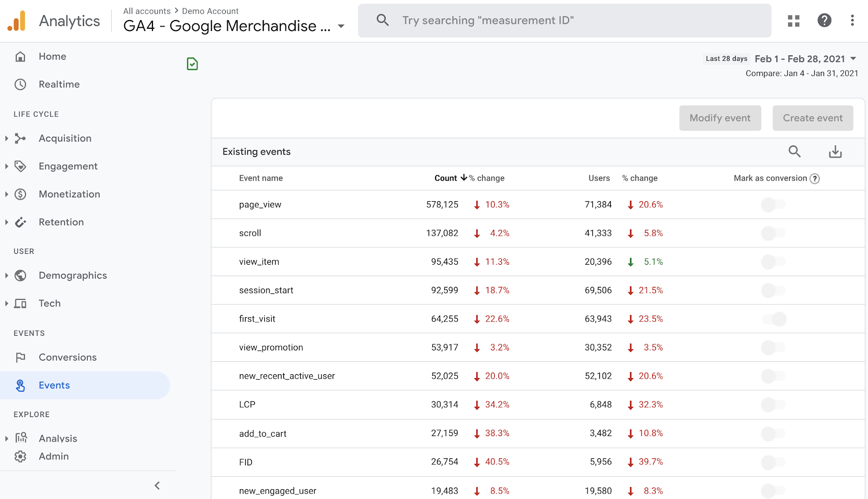
Task: Click the green report verification icon
Action: 192,64
